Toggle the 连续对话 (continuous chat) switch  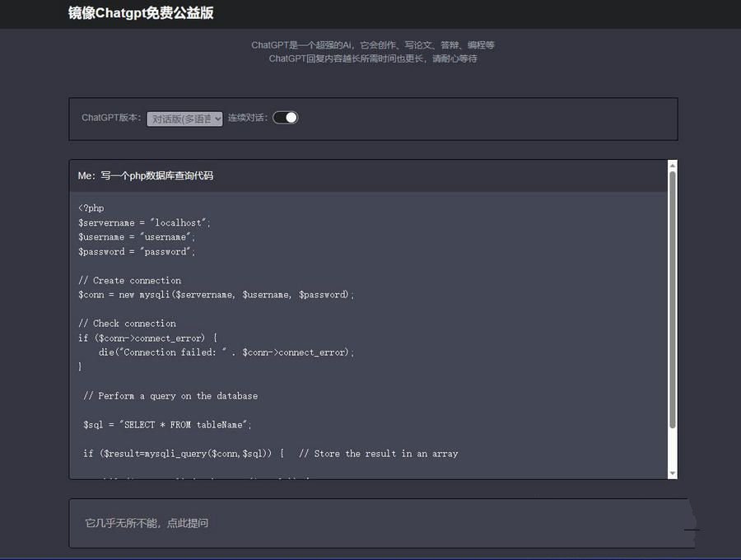pos(284,117)
